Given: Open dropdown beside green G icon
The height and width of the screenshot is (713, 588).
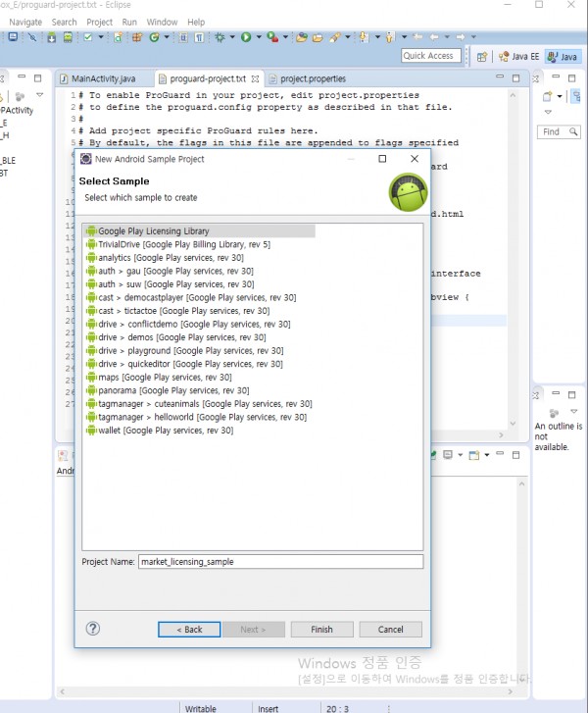Looking at the screenshot, I should 167,37.
